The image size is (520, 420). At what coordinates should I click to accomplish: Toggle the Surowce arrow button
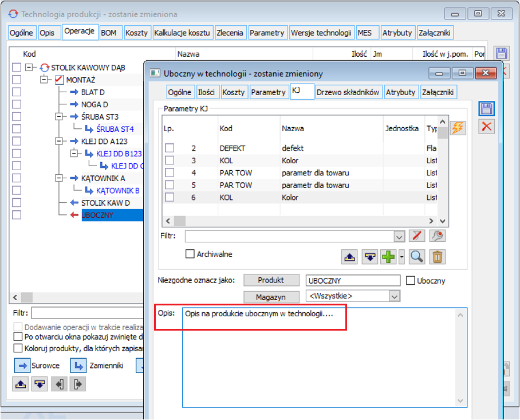(x=22, y=366)
